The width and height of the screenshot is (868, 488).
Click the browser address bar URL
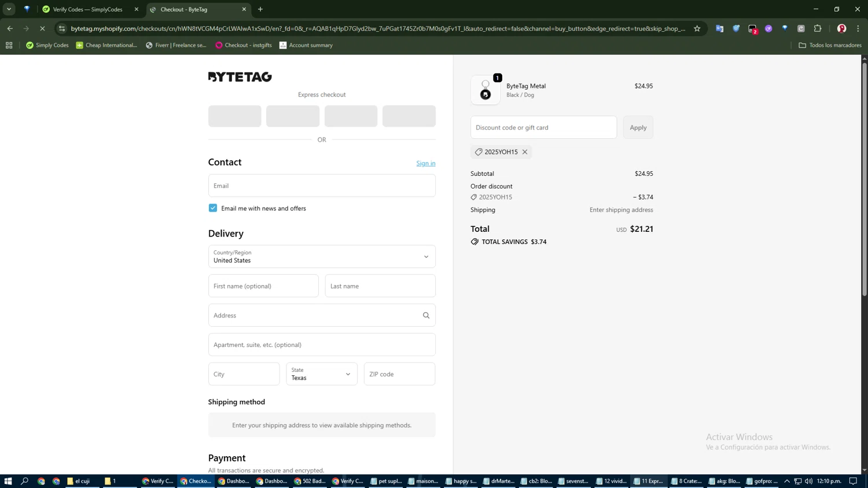(x=378, y=28)
